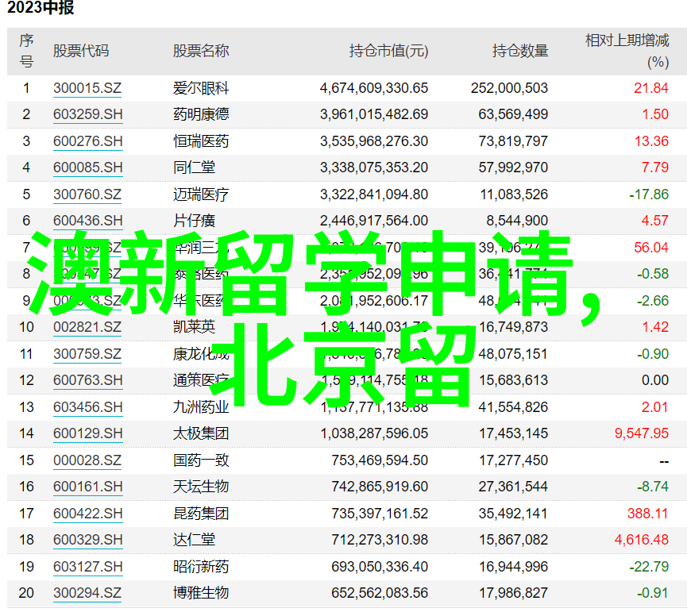The image size is (687, 616).
Task: Click the 博雅生物 name cell
Action: 201,593
